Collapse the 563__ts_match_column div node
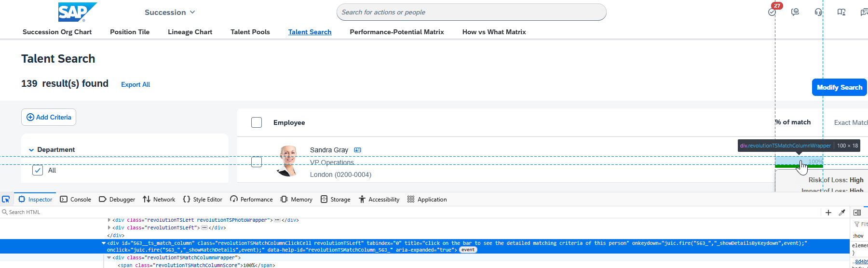This screenshot has height=268, width=868. coord(104,243)
